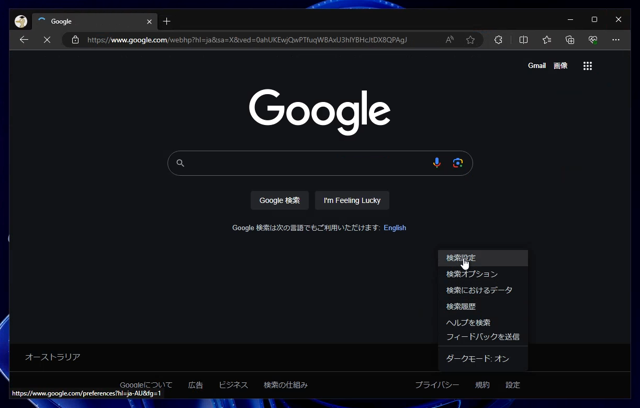Toggle Split screen icon
The image size is (640, 408).
pos(523,40)
